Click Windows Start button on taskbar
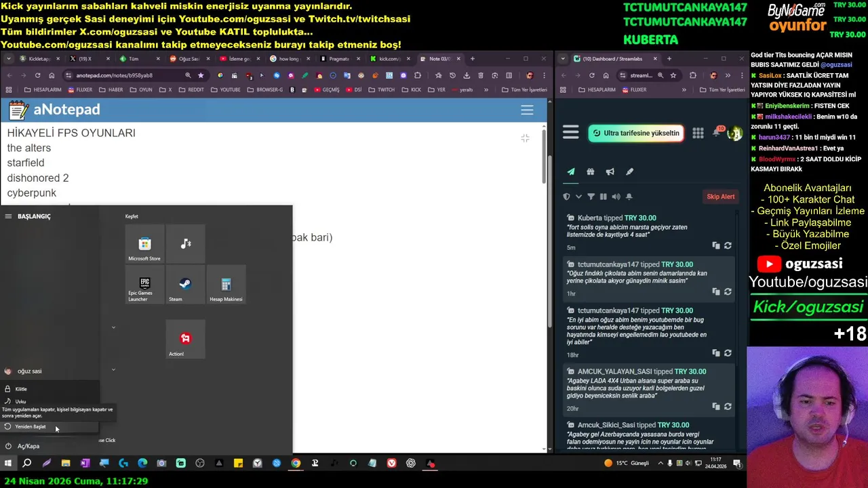The image size is (868, 488). pyautogui.click(x=8, y=464)
